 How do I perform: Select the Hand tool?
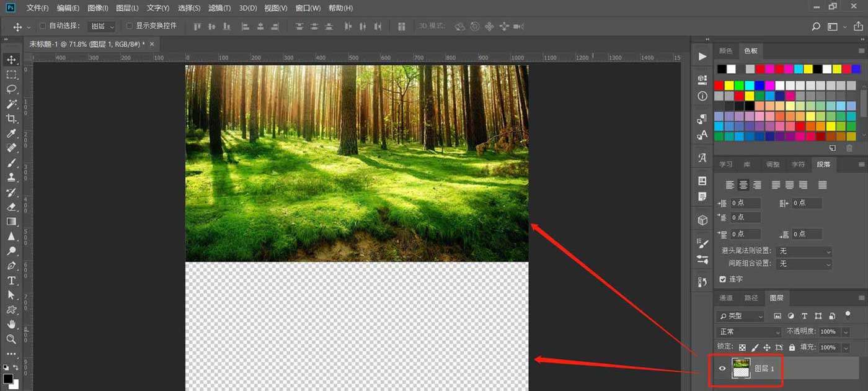pyautogui.click(x=11, y=324)
